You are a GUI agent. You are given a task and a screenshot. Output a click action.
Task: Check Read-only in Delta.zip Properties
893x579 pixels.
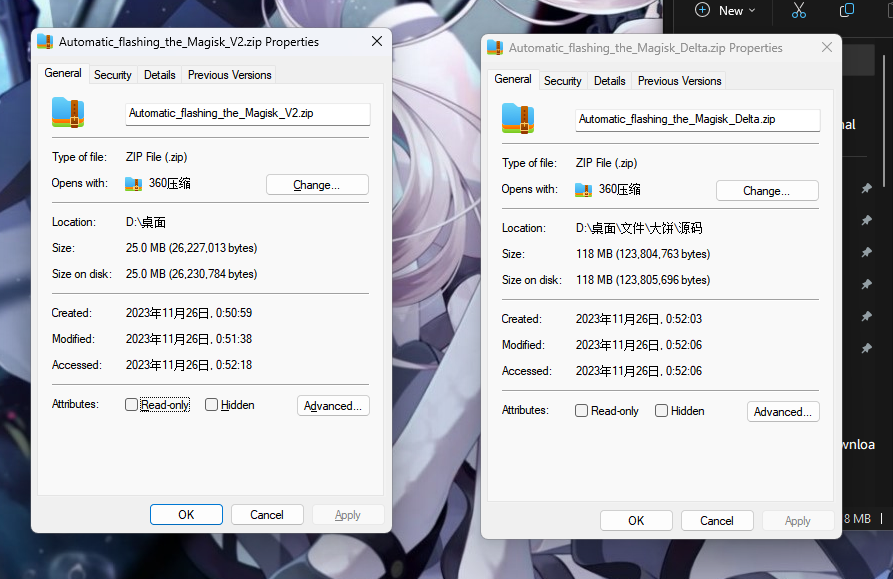tap(581, 411)
